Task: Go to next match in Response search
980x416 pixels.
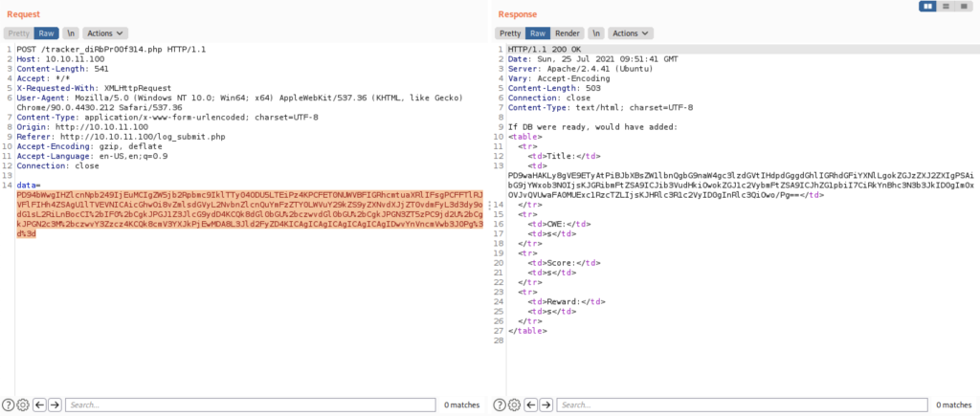Action: pos(547,405)
